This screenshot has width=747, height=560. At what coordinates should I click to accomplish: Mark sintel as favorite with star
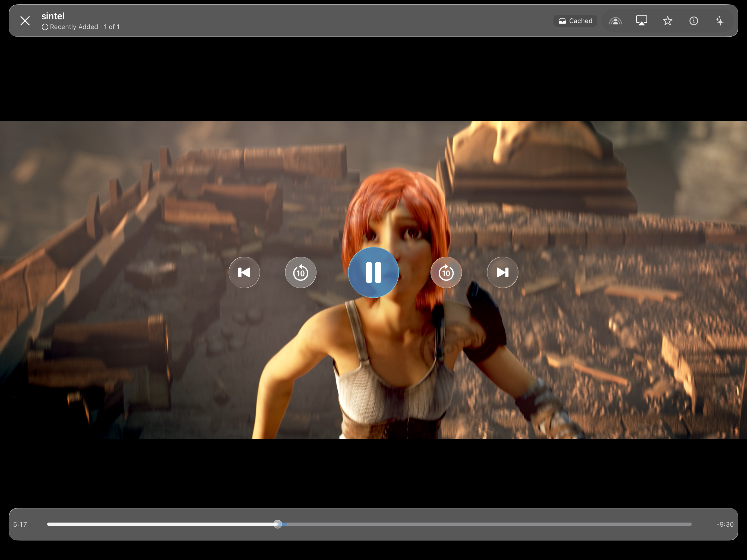(667, 21)
